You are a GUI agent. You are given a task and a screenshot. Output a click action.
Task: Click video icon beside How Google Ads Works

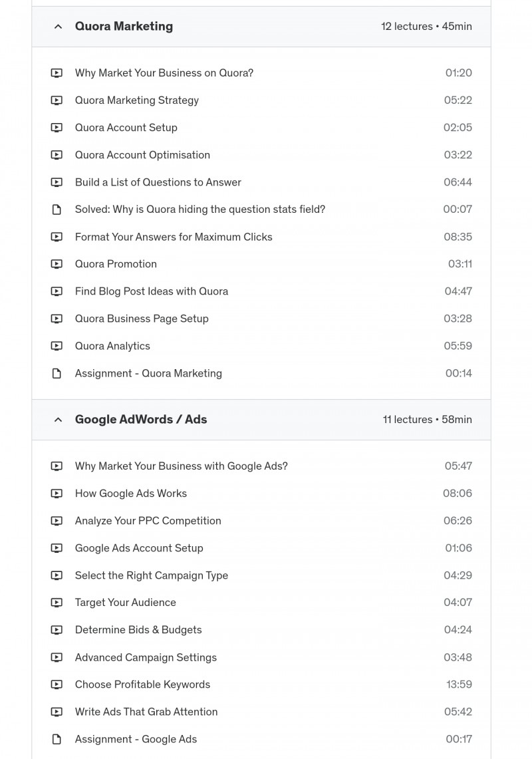[57, 494]
